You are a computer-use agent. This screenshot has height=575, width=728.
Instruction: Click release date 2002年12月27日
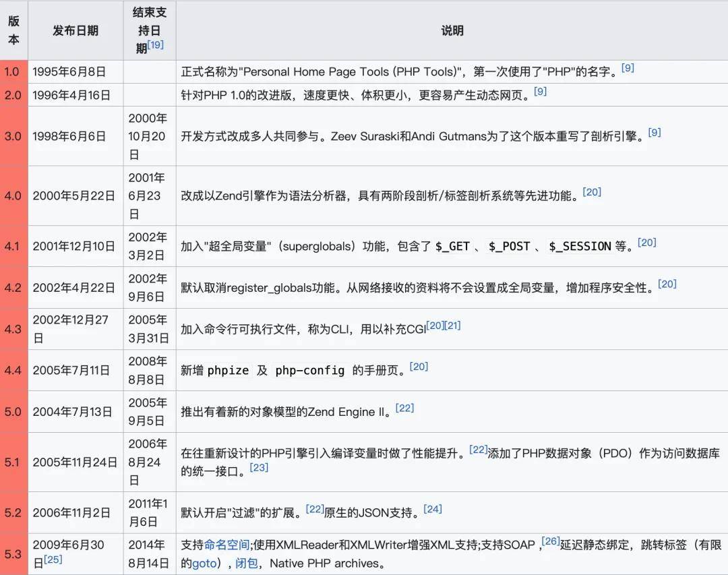(71, 329)
